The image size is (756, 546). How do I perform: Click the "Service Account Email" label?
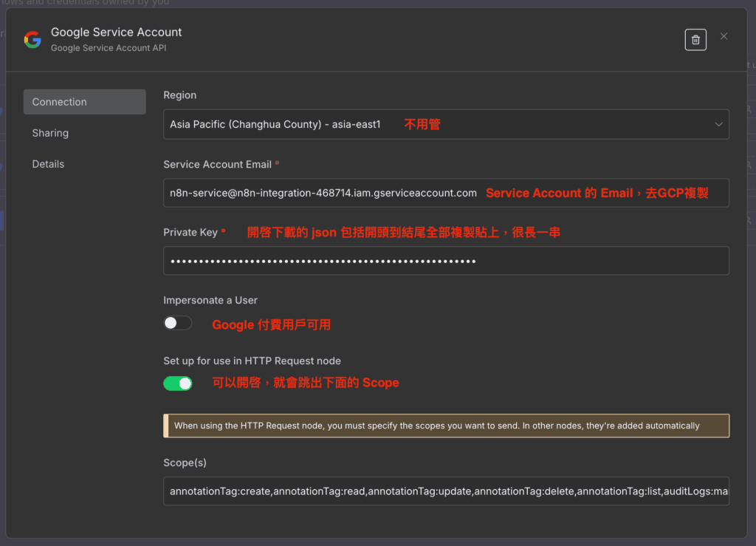tap(218, 165)
